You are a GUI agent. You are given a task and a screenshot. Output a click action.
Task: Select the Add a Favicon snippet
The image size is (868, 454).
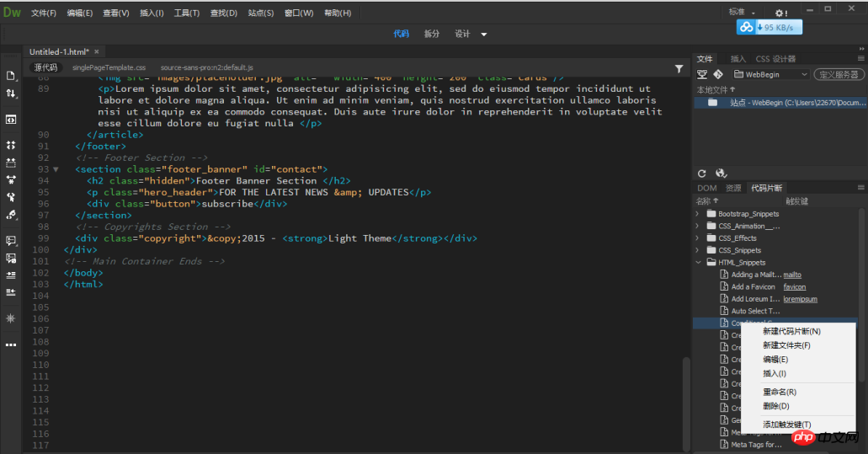pos(753,286)
